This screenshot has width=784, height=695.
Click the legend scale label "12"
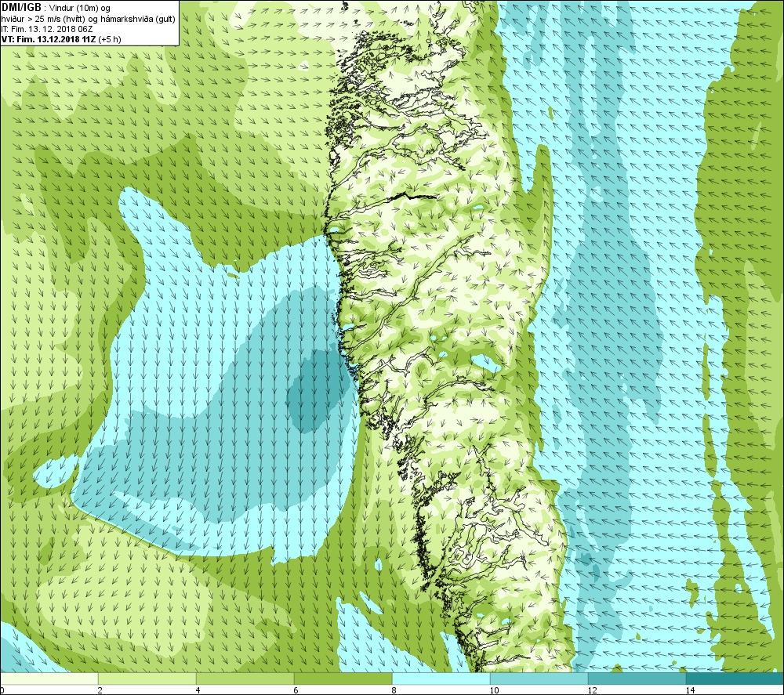click(592, 690)
